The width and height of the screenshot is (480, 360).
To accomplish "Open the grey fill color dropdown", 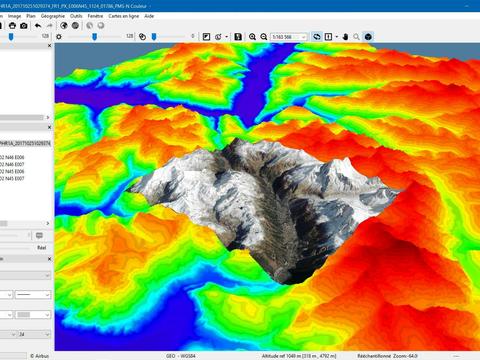I will (33, 315).
